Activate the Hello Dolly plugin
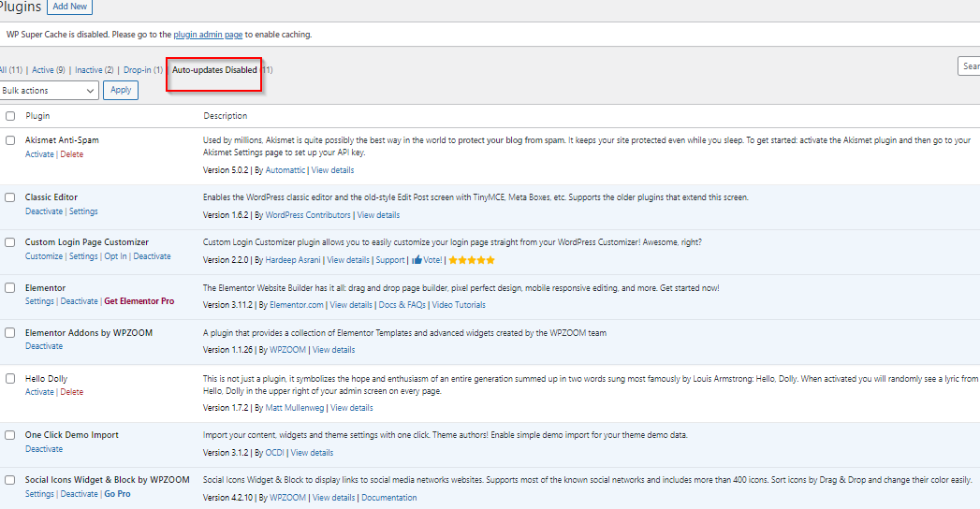 coord(39,392)
